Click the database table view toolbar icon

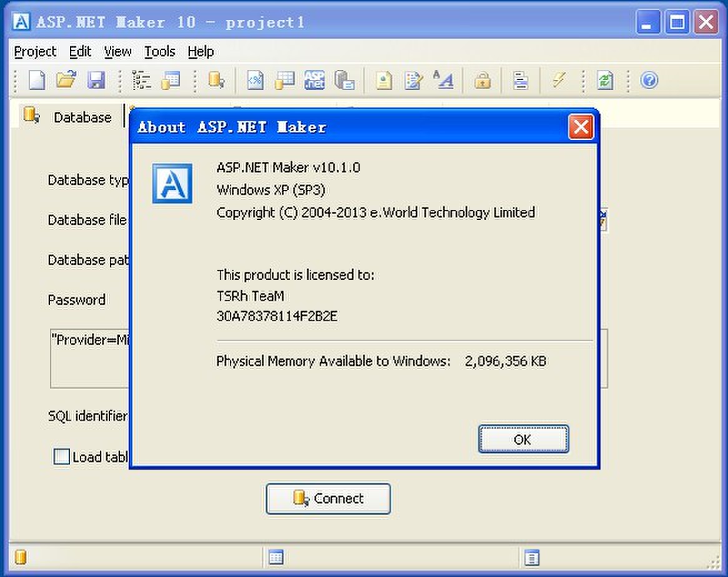pyautogui.click(x=170, y=80)
